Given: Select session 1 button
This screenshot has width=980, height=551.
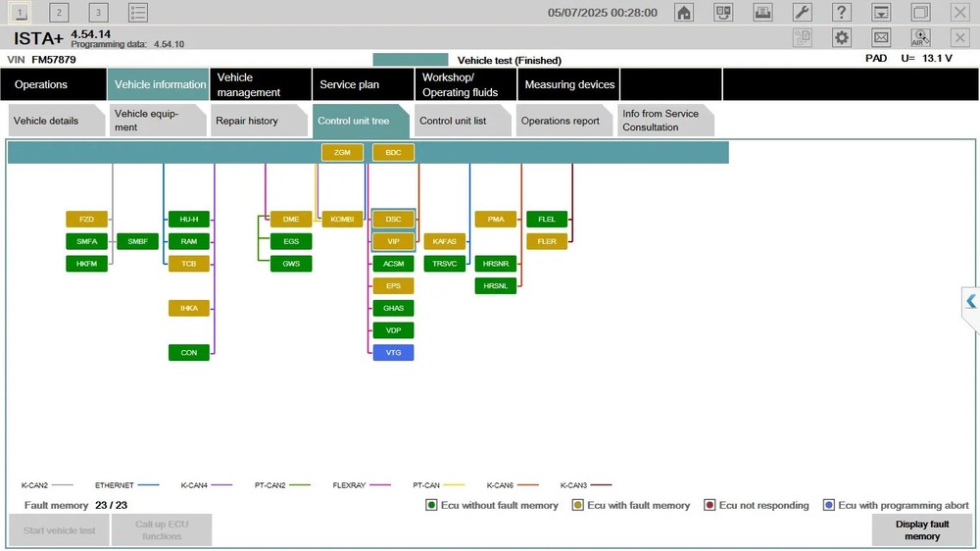Looking at the screenshot, I should pos(20,13).
